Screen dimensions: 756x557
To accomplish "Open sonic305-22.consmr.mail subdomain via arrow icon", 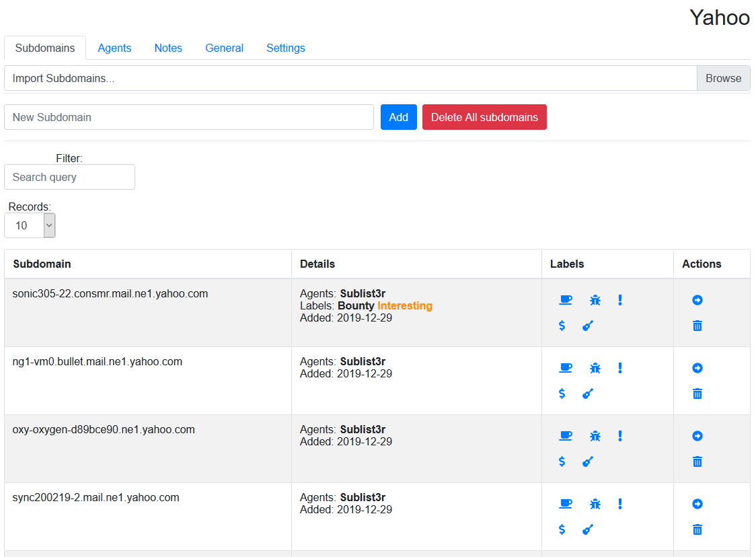I will pos(697,300).
